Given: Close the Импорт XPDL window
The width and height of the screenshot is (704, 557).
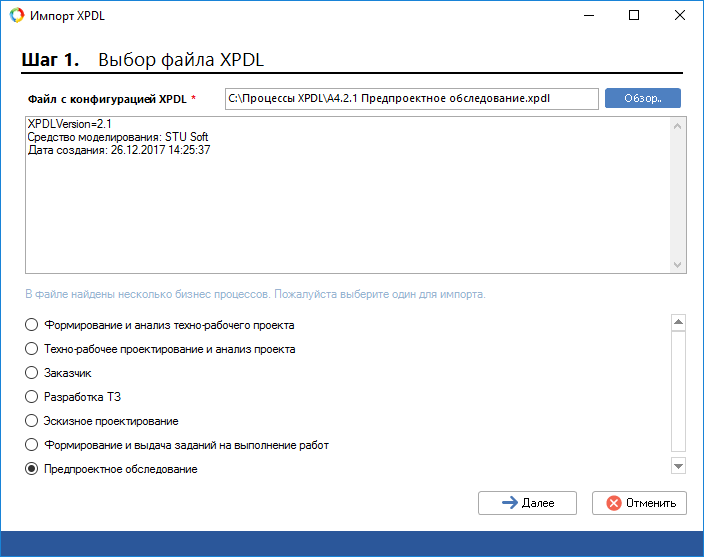Looking at the screenshot, I should [x=680, y=15].
